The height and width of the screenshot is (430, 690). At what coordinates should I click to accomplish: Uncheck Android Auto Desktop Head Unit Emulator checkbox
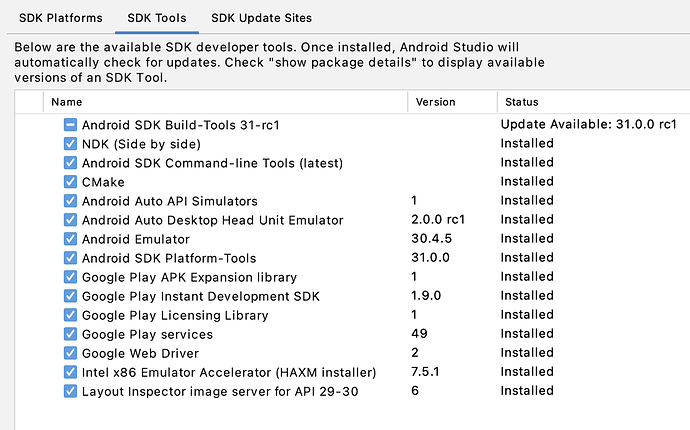click(x=70, y=220)
